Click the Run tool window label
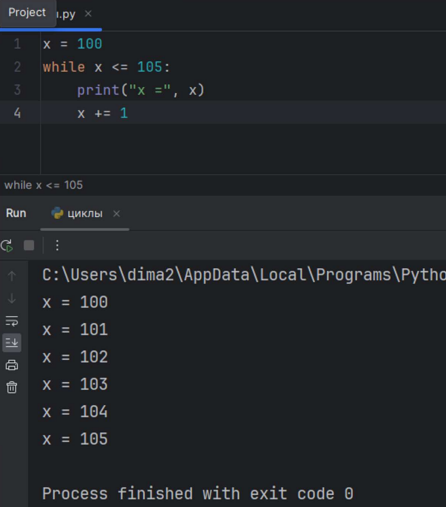 pyautogui.click(x=16, y=213)
